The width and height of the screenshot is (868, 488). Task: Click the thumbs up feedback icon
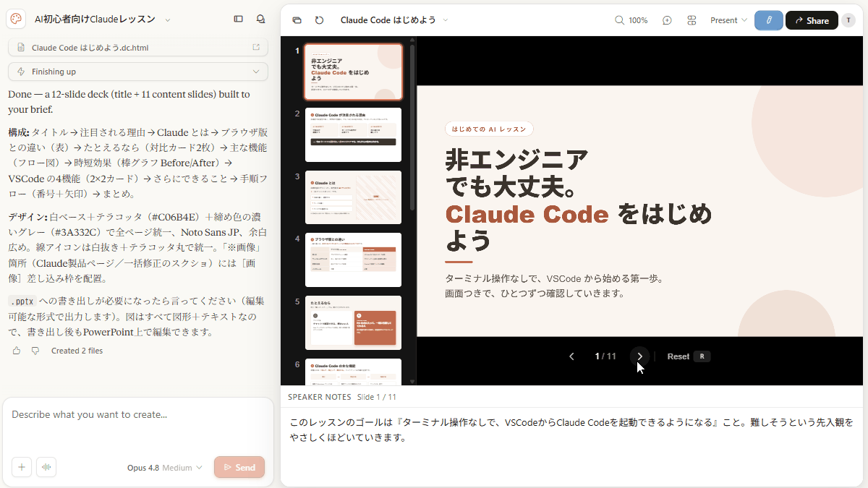tap(17, 351)
